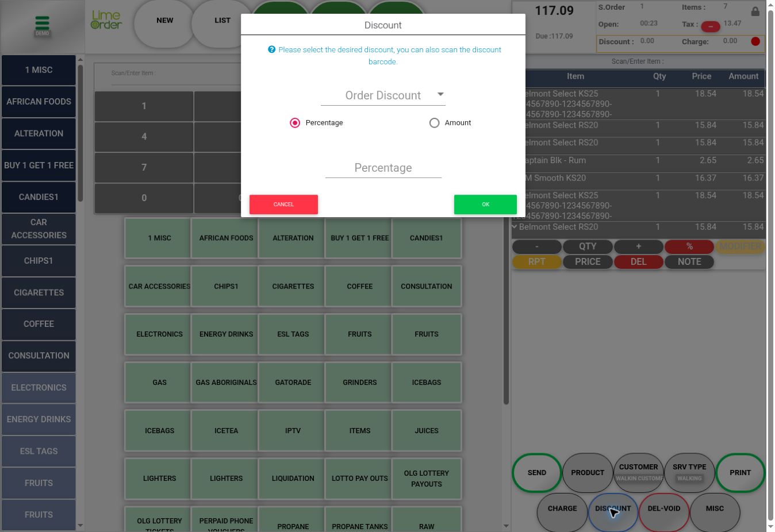This screenshot has height=532, width=775.
Task: Click the DEL-VOID button
Action: click(664, 511)
